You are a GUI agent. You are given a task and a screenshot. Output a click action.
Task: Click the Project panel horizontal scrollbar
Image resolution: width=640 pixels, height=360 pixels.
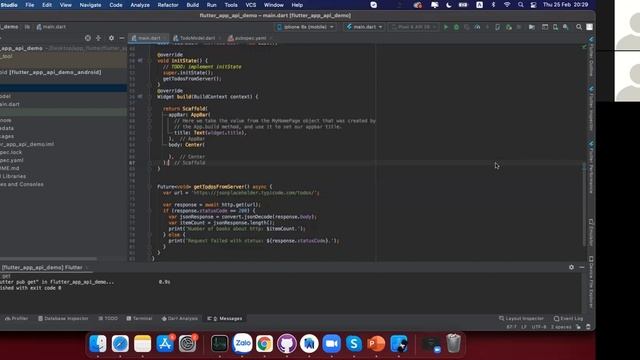click(x=49, y=259)
